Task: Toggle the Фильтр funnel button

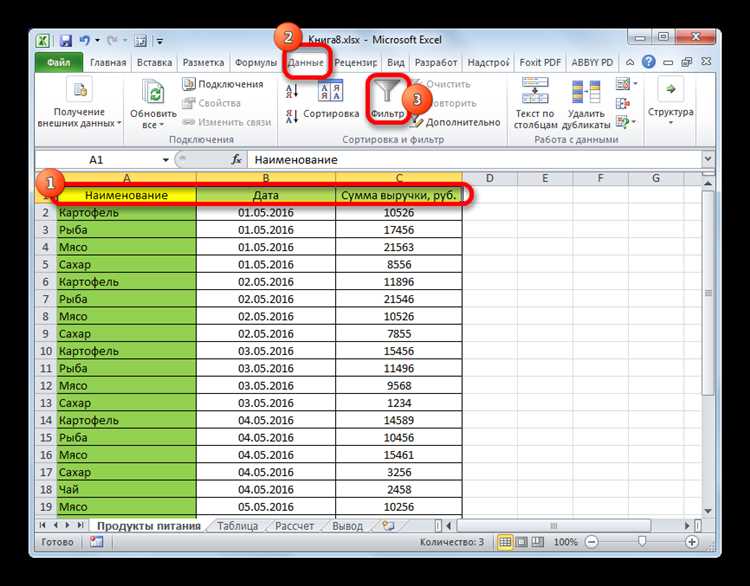Action: (x=387, y=100)
